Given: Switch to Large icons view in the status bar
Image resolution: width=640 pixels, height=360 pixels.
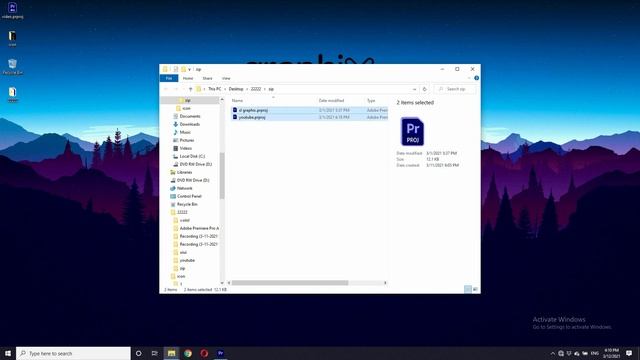Looking at the screenshot, I should coord(475,289).
